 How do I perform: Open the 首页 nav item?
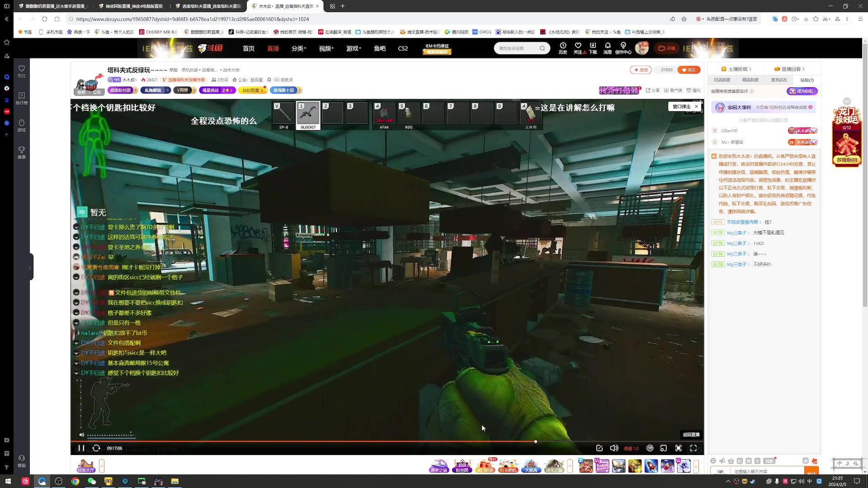click(x=249, y=48)
